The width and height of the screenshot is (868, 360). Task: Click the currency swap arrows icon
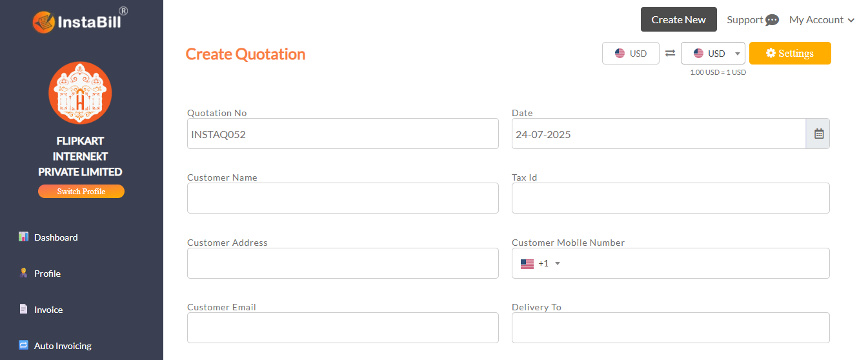click(x=670, y=54)
